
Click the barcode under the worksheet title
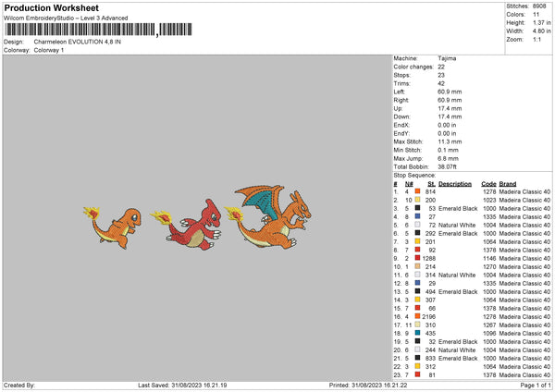pos(98,30)
